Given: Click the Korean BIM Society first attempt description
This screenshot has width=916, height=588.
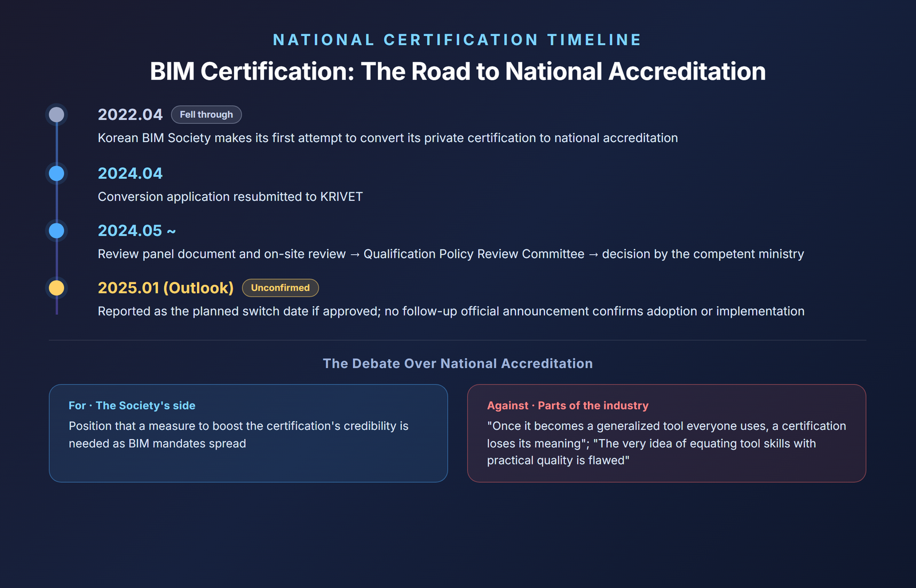Looking at the screenshot, I should (x=388, y=138).
